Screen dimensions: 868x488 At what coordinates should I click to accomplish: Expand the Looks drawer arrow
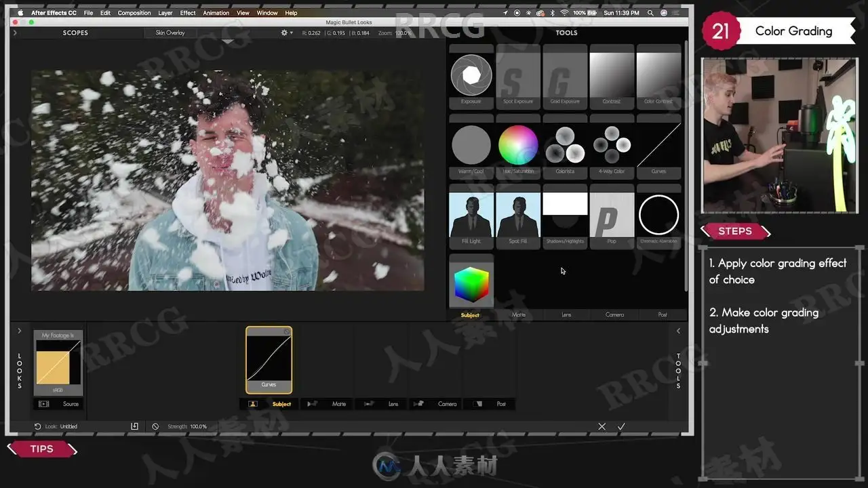click(19, 331)
